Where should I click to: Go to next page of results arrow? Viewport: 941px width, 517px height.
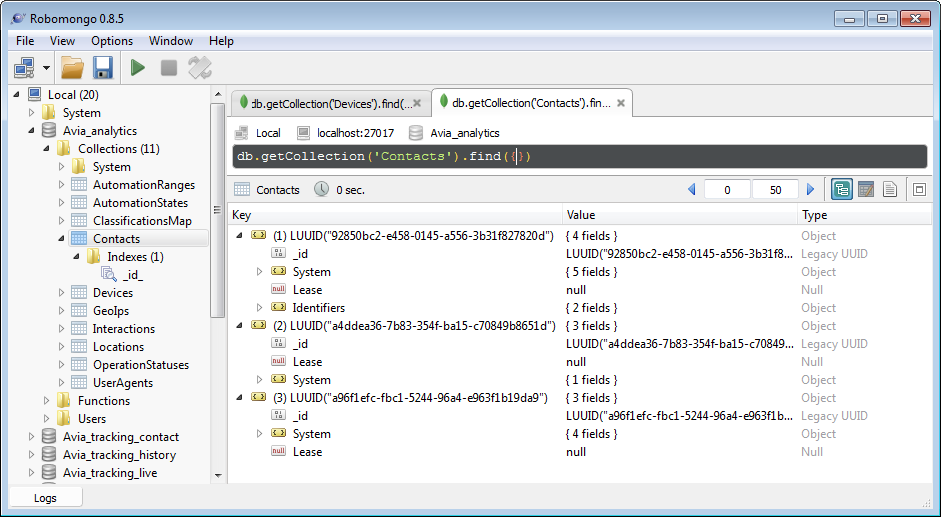[810, 189]
